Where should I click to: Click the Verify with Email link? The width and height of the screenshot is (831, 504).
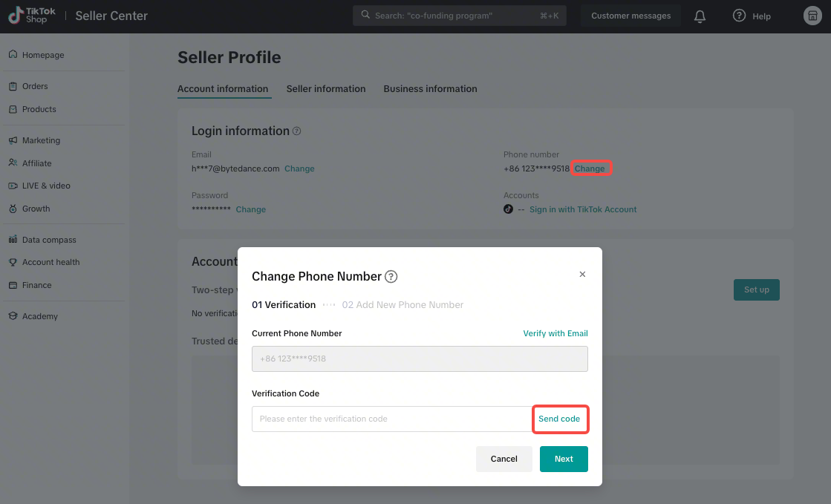pyautogui.click(x=555, y=334)
